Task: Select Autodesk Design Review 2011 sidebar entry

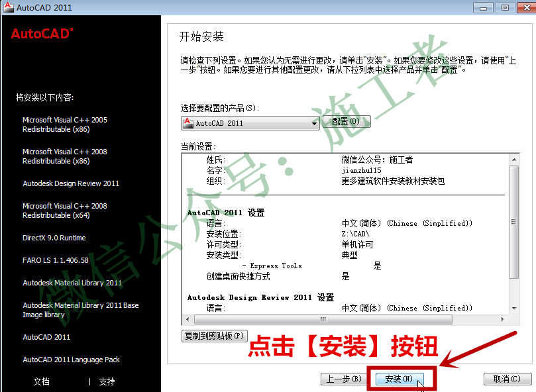Action: click(71, 183)
